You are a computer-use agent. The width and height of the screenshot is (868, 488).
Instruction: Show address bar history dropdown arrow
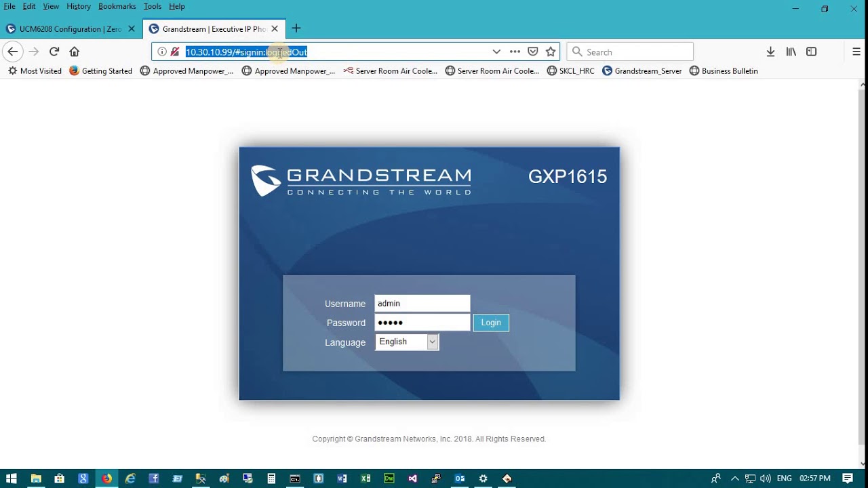tap(496, 52)
